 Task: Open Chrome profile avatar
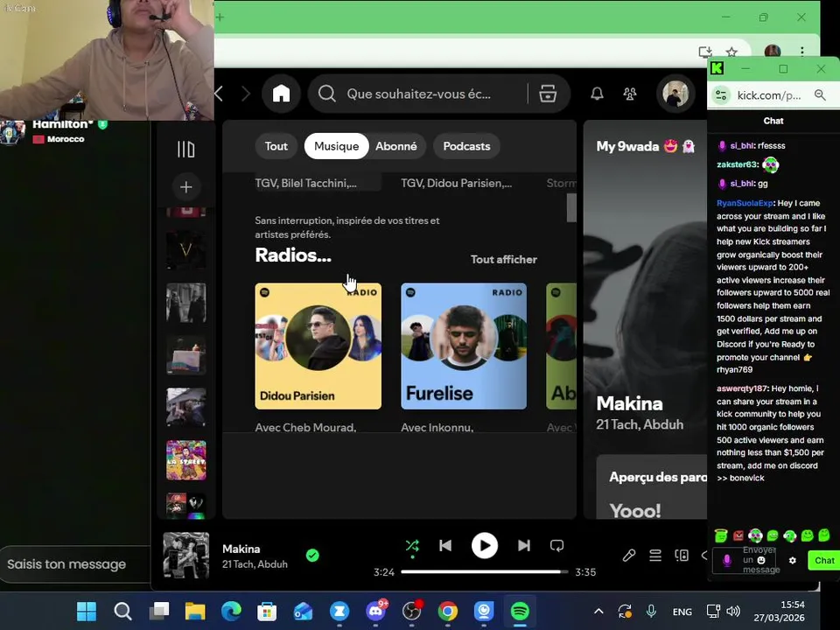click(773, 52)
